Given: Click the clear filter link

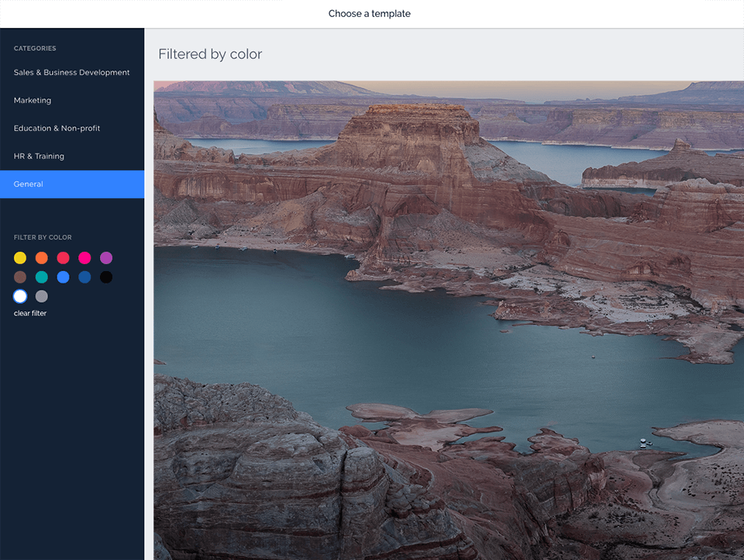Looking at the screenshot, I should tap(30, 313).
